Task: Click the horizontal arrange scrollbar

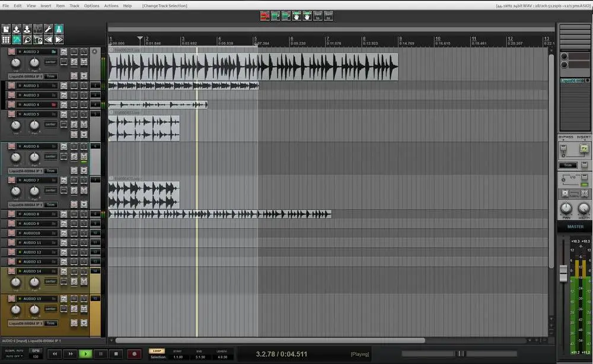Action: [270, 340]
